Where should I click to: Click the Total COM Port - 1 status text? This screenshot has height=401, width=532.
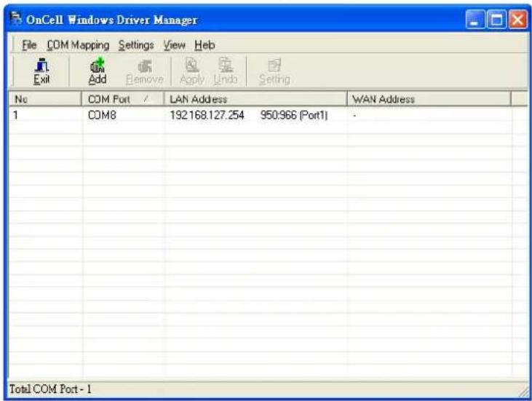pos(50,389)
